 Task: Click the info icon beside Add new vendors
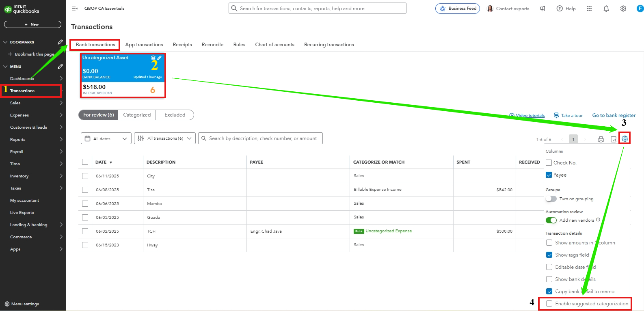tap(598, 220)
